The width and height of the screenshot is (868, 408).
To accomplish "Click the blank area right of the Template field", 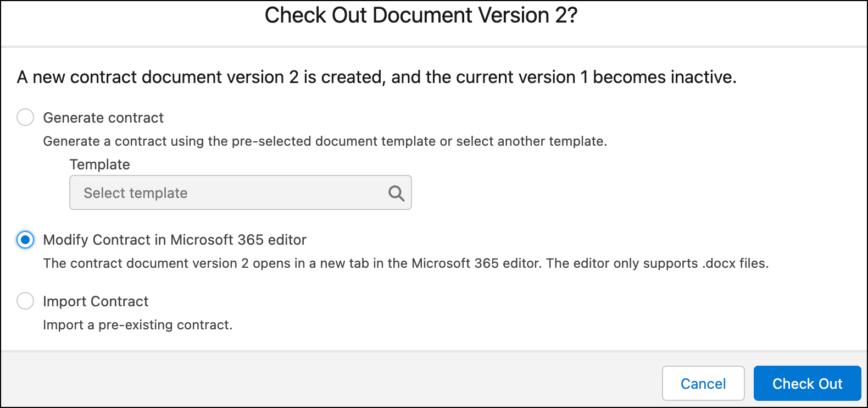I will 604,192.
